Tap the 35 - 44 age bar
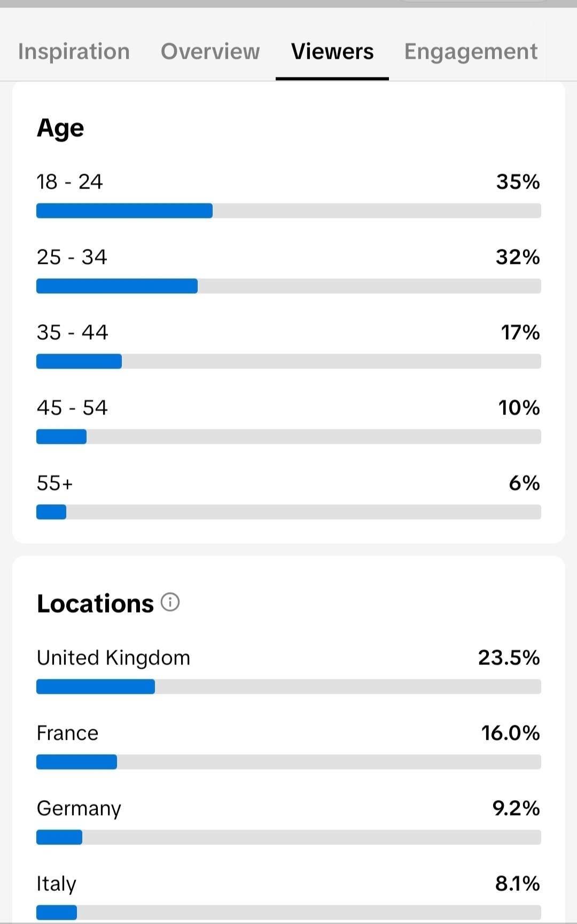The image size is (577, 924). point(288,361)
